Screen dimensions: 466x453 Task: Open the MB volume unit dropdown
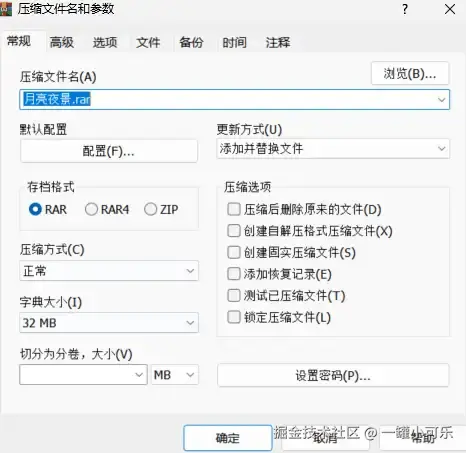pos(175,375)
